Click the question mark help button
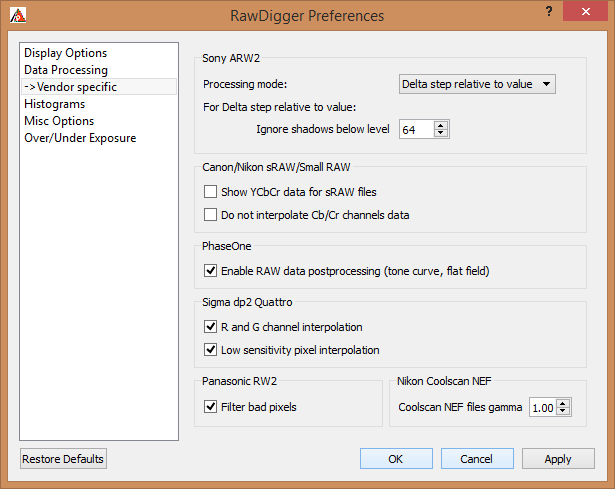 click(549, 11)
